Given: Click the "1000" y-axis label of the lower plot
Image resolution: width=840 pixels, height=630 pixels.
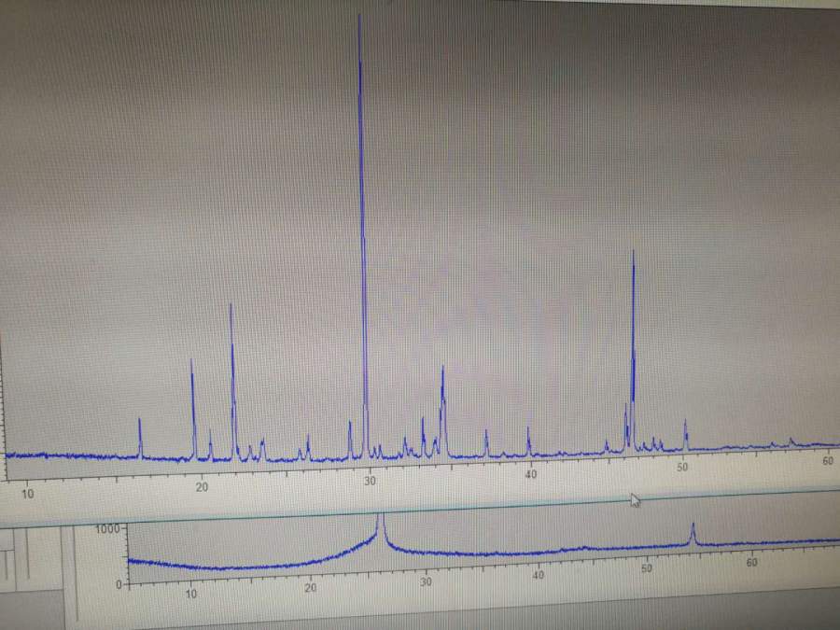Looking at the screenshot, I should point(107,529).
